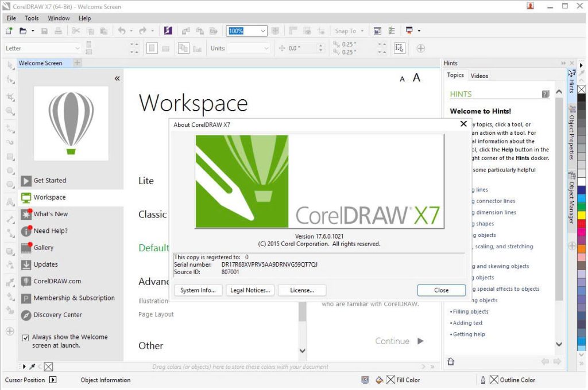The height and width of the screenshot is (390, 588).
Task: Open the Gallery section icon
Action: click(26, 248)
